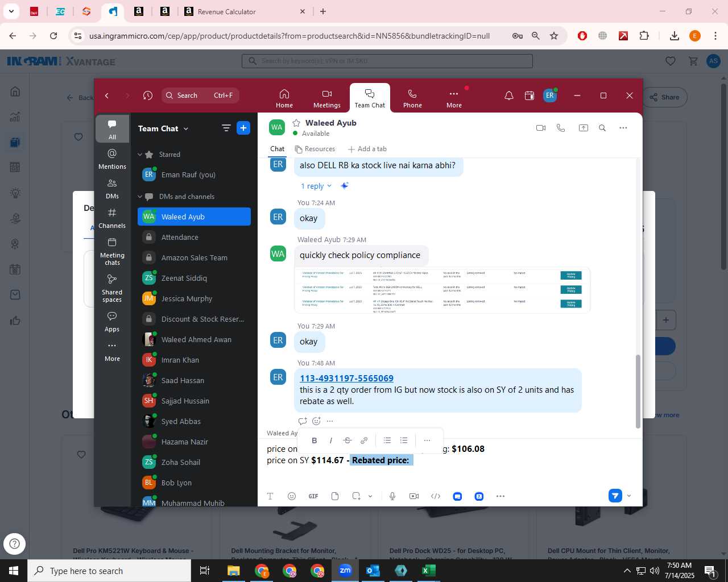
Task: Open the Amazon Sales Team channel
Action: pos(194,257)
